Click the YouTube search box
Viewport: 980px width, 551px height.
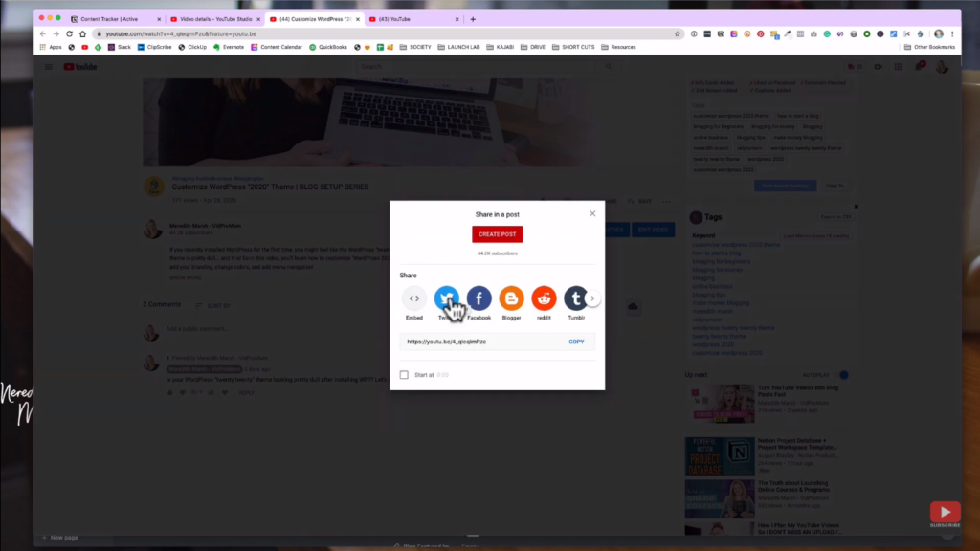(475, 66)
